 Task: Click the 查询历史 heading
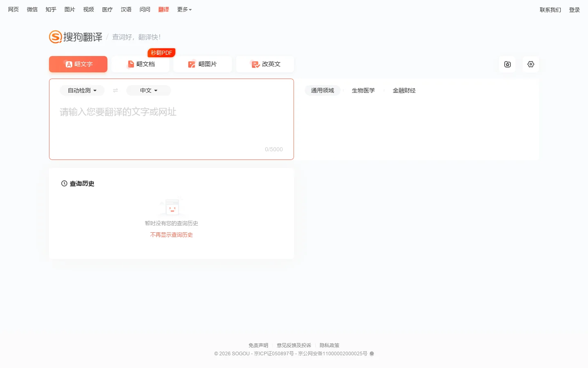[x=82, y=184]
